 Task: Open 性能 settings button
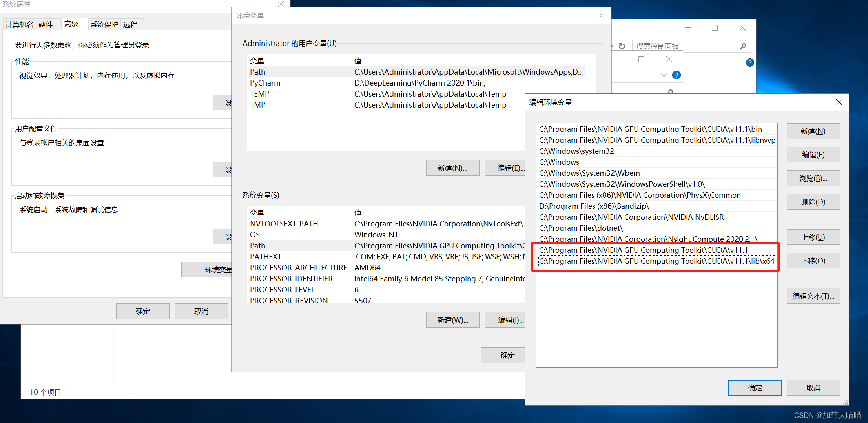click(x=222, y=102)
